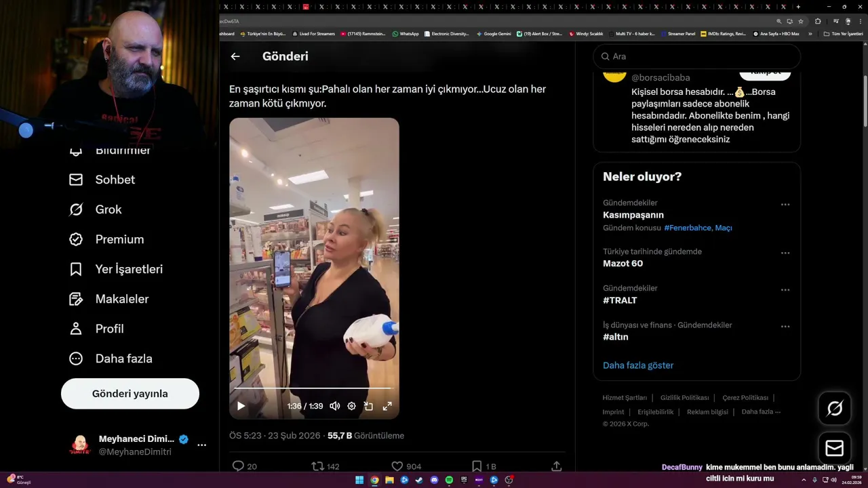Open account options next to Meyhaneci Dimitri
This screenshot has width=868, height=488.
click(201, 445)
